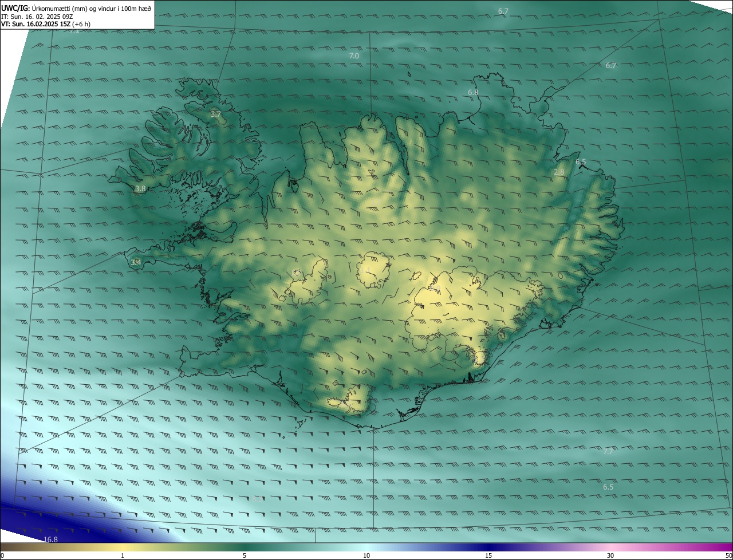The width and height of the screenshot is (733, 560).
Task: Click the 3.8 value label on the map
Action: (x=140, y=188)
